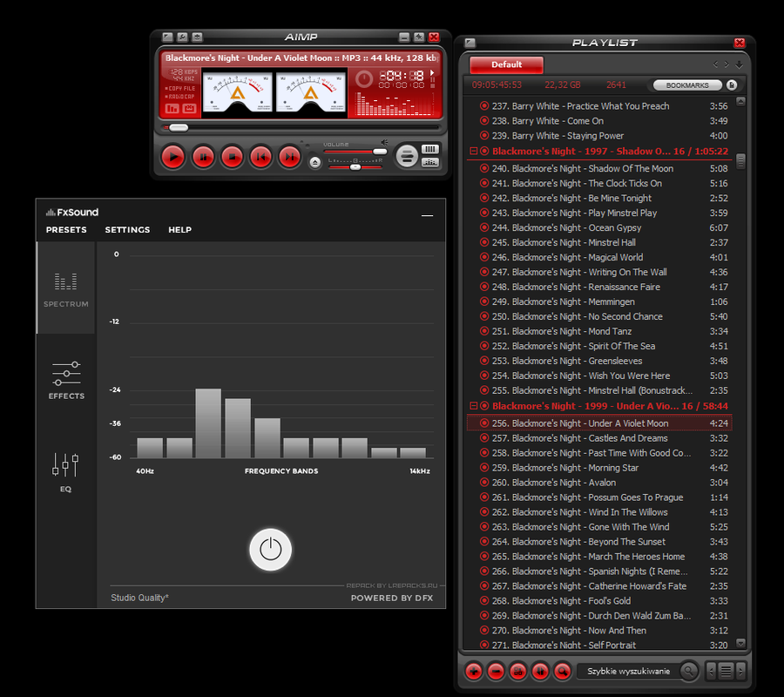Click the cassette icon in AIMP display
This screenshot has height=697, width=784.
pyautogui.click(x=189, y=109)
